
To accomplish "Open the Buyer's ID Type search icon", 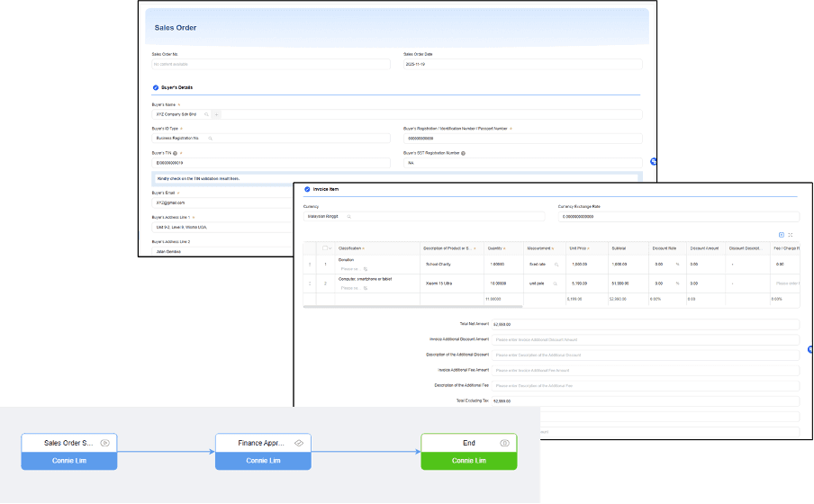I will tap(210, 139).
